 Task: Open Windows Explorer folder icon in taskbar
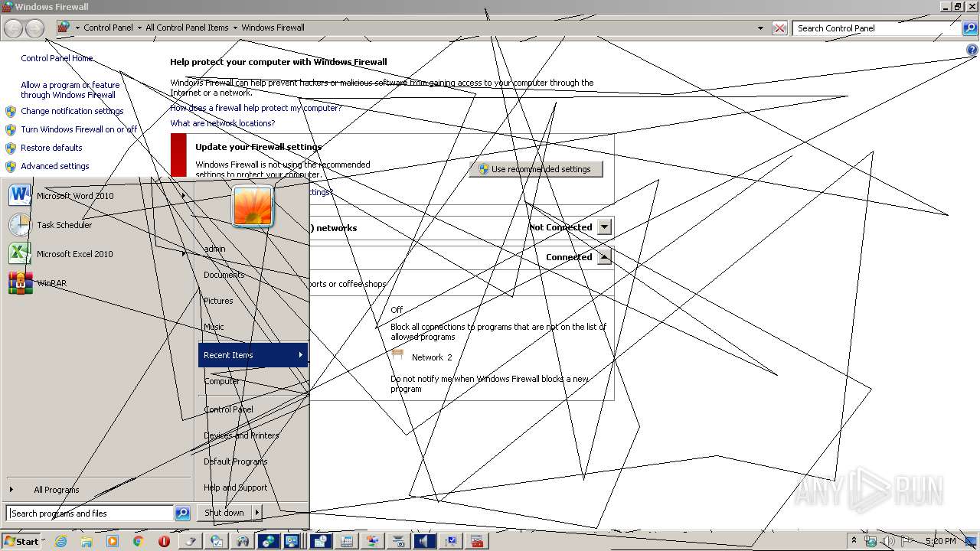point(87,541)
